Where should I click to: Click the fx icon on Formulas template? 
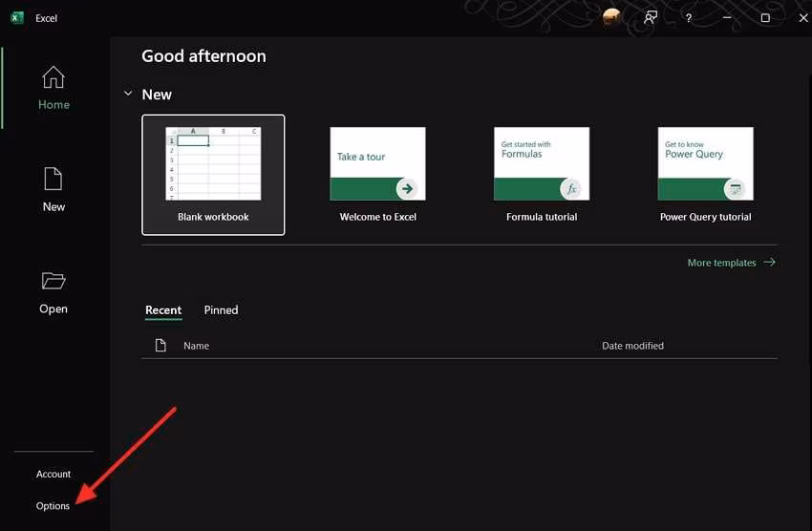571,188
